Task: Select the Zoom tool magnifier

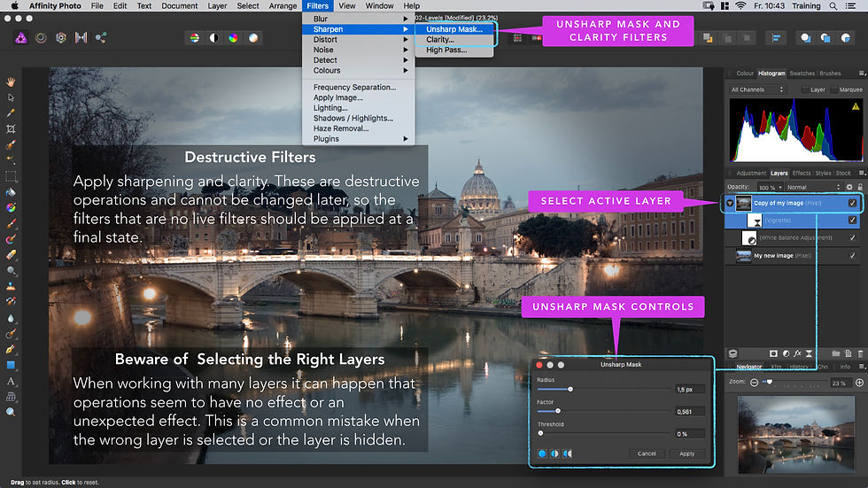Action: pyautogui.click(x=11, y=412)
